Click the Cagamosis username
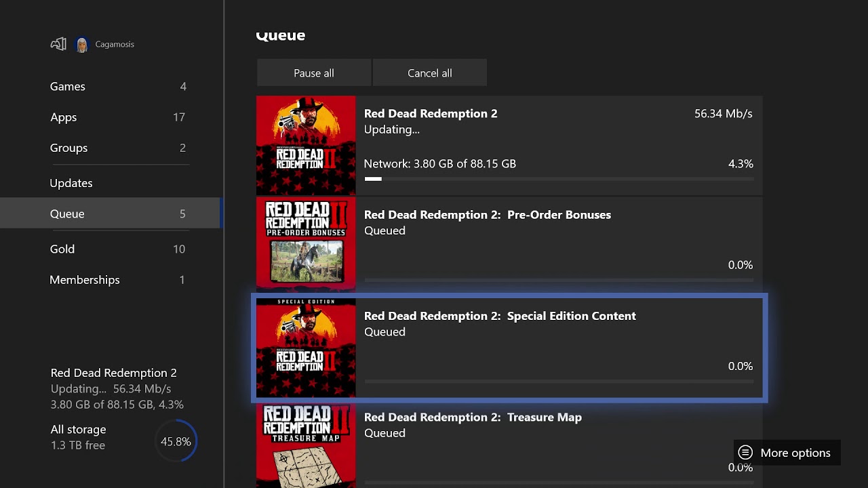Image resolution: width=868 pixels, height=488 pixels. click(x=115, y=44)
